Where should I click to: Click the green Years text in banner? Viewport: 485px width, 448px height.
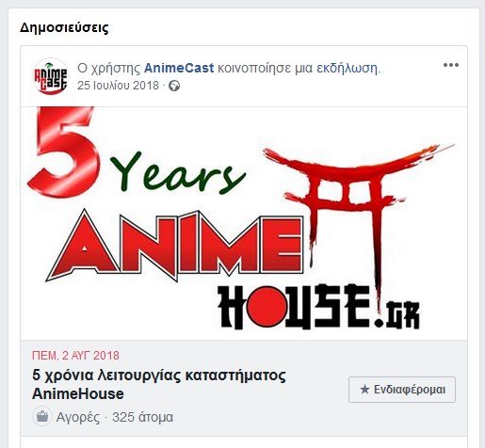pos(178,173)
